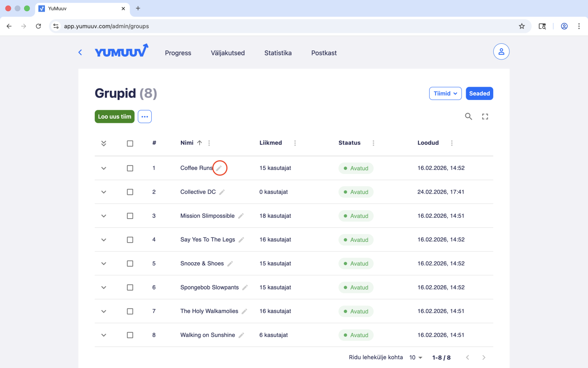Screen dimensions: 588x368
Task: Go back using the blue chevron
Action: coord(80,52)
